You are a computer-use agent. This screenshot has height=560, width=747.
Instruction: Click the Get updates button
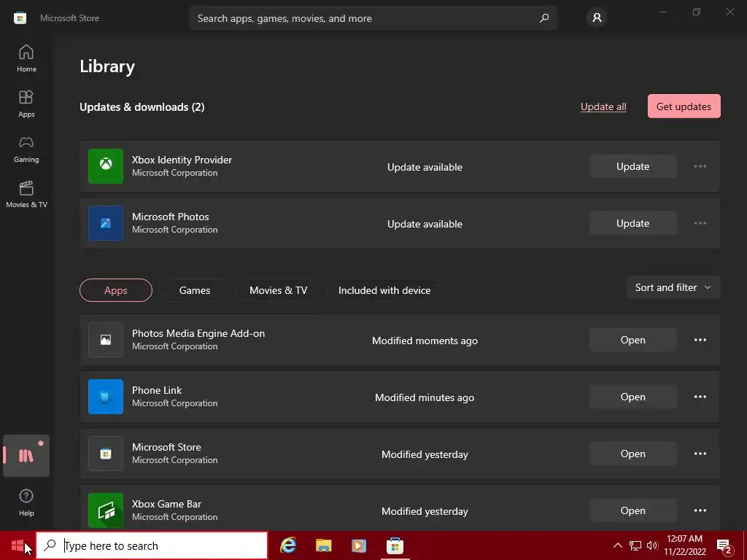684,106
